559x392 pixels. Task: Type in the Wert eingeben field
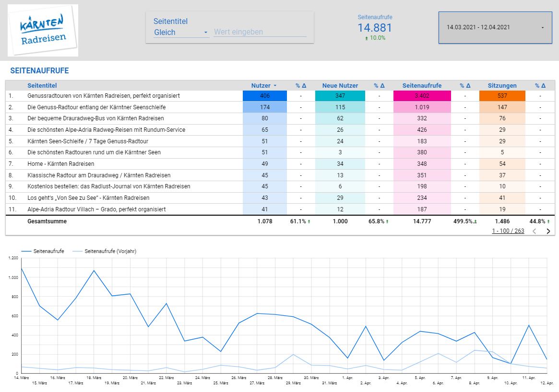point(260,32)
